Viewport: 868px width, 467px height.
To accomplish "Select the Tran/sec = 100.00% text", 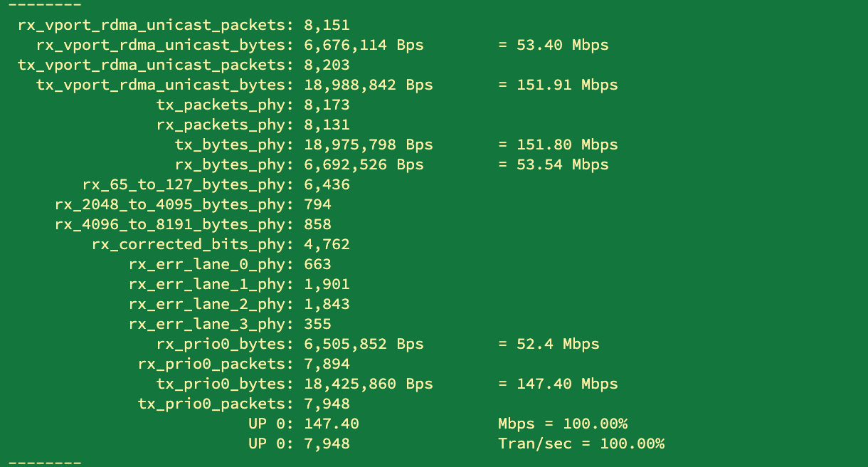I will pyautogui.click(x=581, y=444).
